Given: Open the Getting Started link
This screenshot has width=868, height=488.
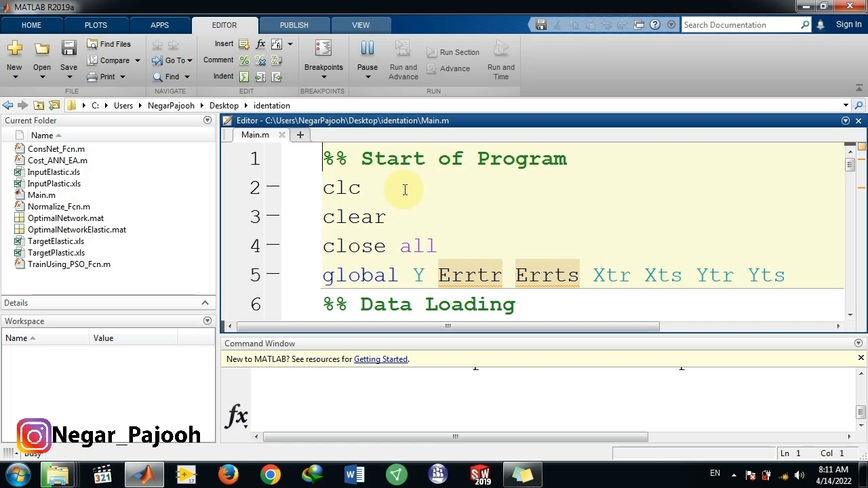Looking at the screenshot, I should point(380,359).
